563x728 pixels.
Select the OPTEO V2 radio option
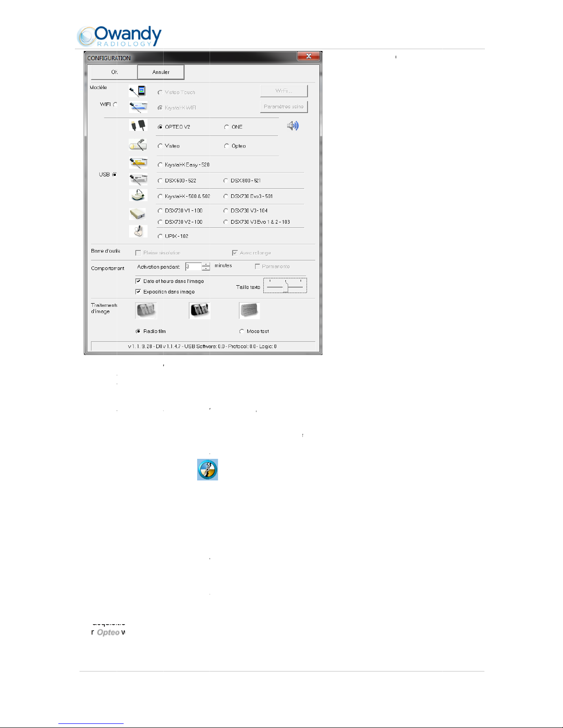click(x=174, y=127)
